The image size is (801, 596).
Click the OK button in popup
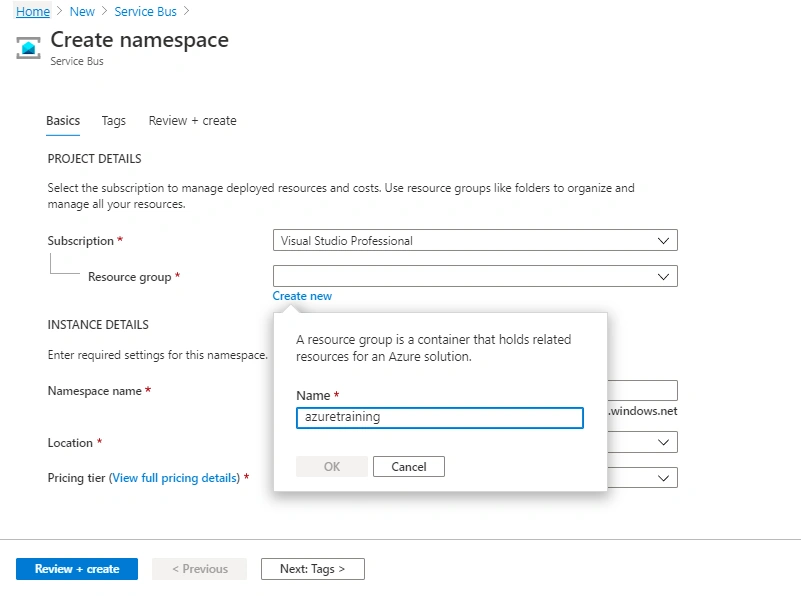332,466
